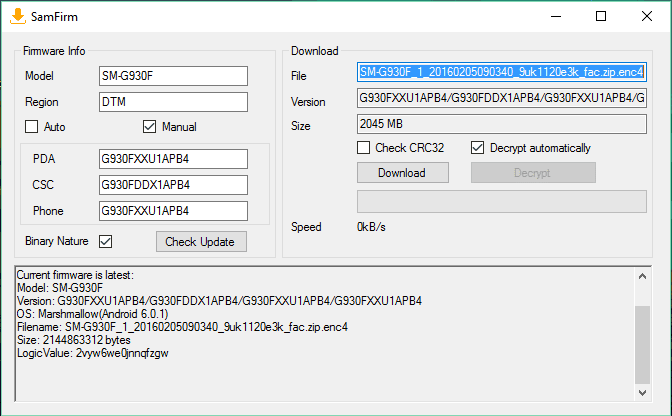Click the SamFirm download arrow app icon

(x=18, y=16)
